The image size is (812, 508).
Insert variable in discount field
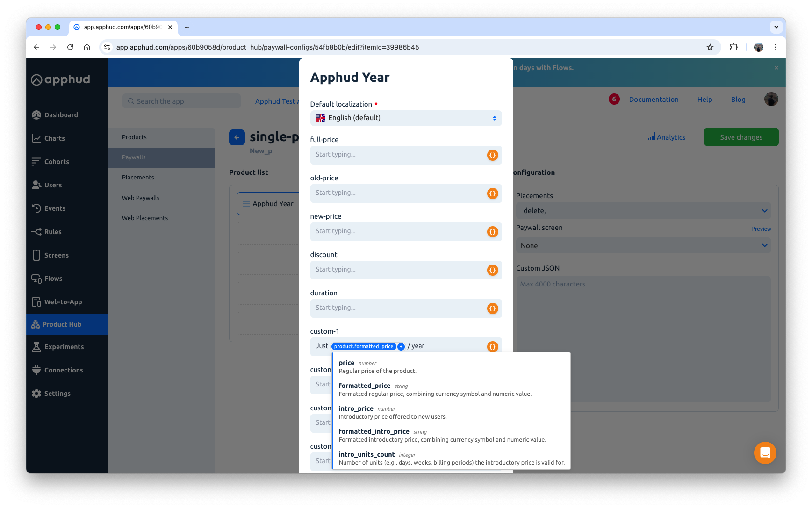(x=492, y=270)
